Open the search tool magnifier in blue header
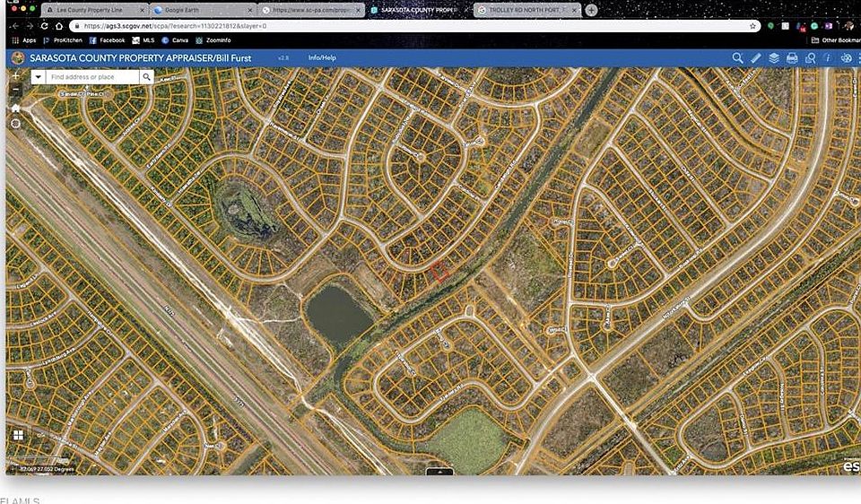 737,58
